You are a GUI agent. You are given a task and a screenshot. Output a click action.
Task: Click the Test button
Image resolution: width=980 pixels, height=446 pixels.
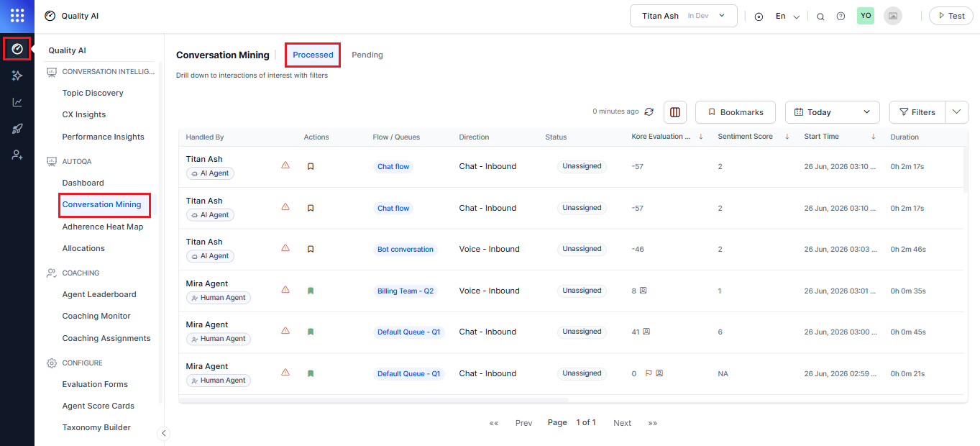tap(951, 16)
